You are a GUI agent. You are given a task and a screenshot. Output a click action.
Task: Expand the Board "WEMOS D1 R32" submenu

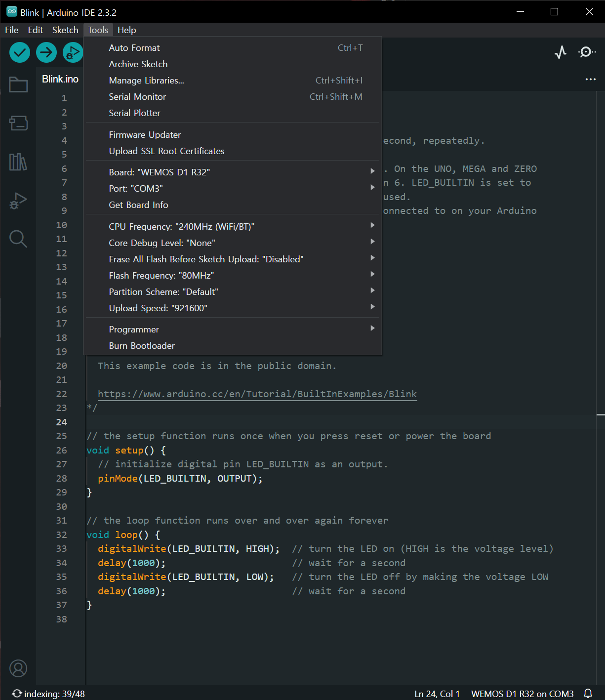click(233, 172)
